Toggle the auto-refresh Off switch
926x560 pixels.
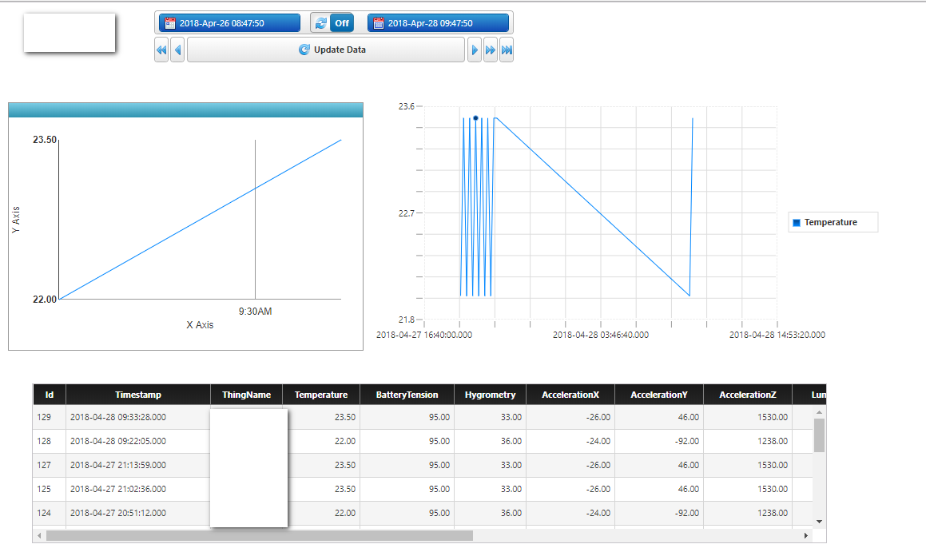pyautogui.click(x=342, y=23)
